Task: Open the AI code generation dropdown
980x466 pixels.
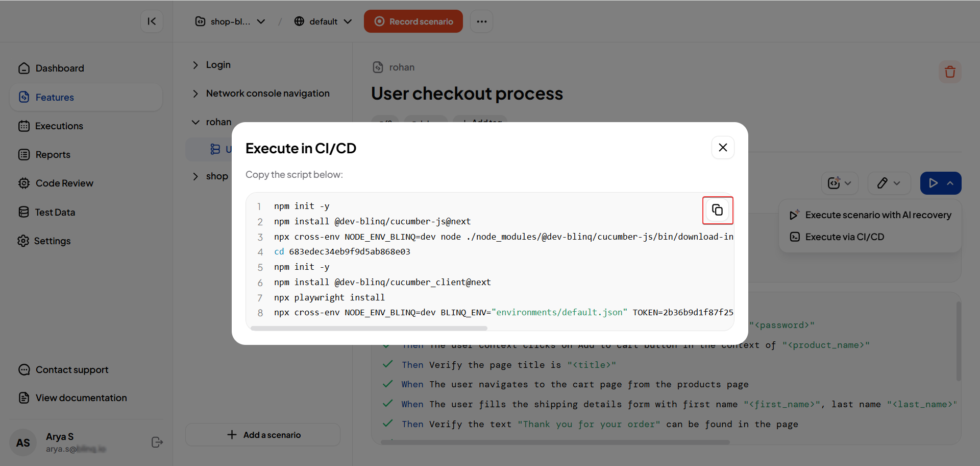Action: coord(840,183)
